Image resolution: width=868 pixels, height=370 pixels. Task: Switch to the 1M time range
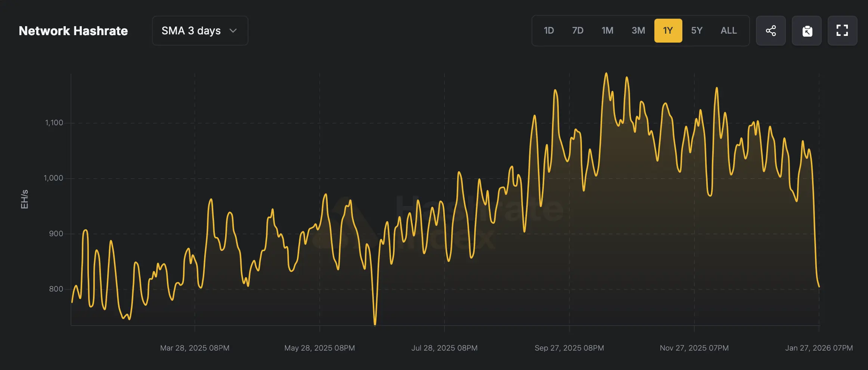click(x=607, y=31)
